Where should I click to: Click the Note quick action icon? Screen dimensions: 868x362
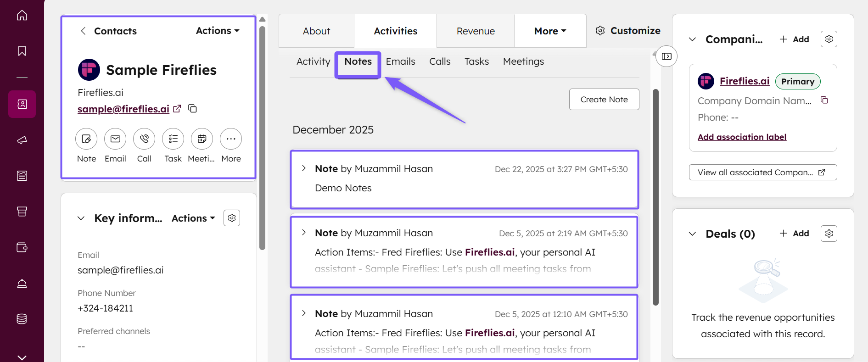(86, 139)
